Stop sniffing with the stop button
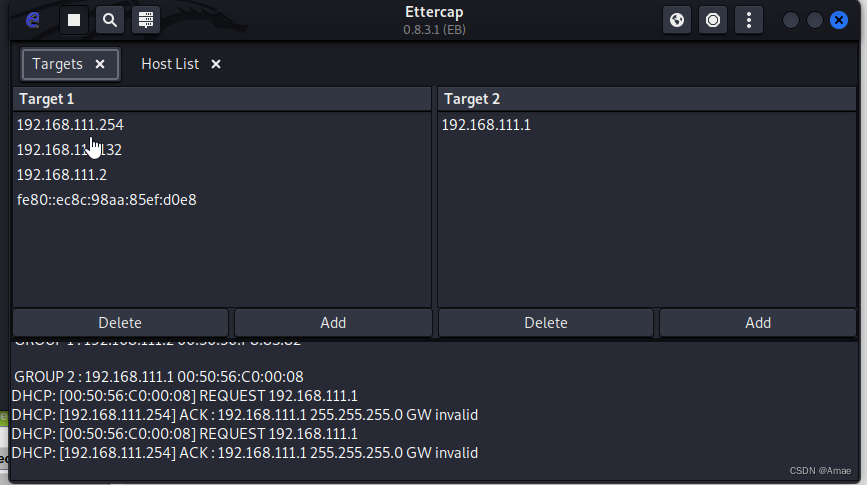This screenshot has width=867, height=485. 74,20
